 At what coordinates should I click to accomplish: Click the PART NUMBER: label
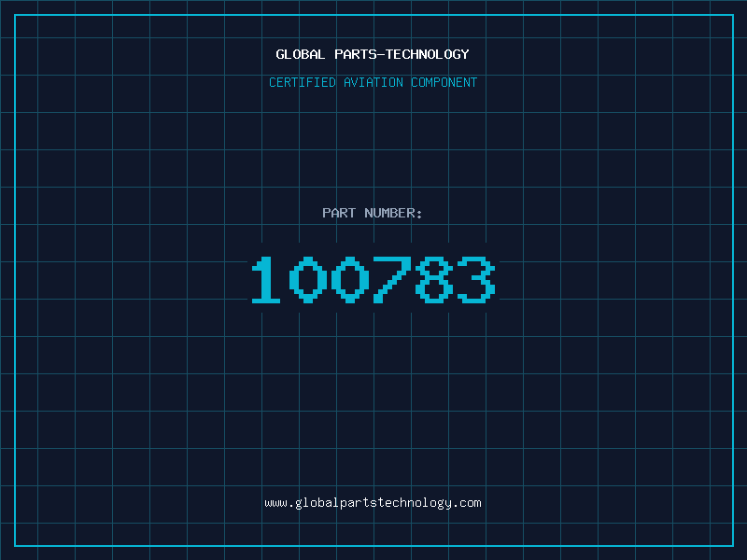click(x=373, y=213)
